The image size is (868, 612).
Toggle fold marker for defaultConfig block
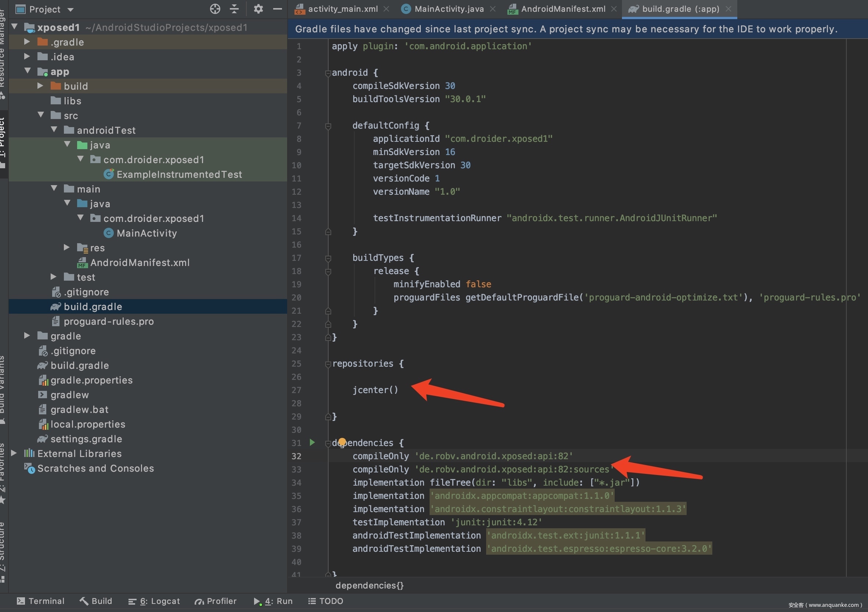click(x=328, y=126)
